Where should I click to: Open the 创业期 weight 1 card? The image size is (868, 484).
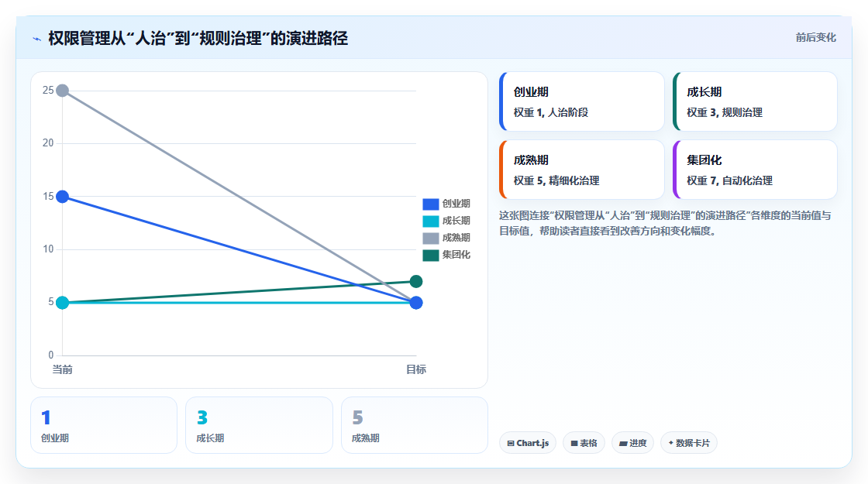pos(581,101)
